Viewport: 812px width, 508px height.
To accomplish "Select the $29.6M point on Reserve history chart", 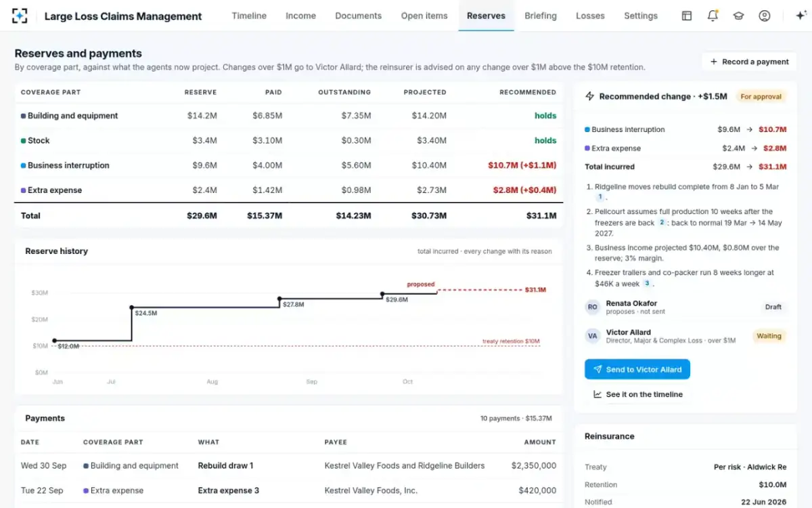I will 382,293.
